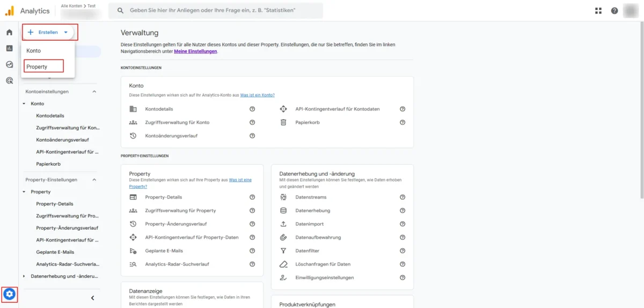Image resolution: width=644 pixels, height=308 pixels.
Task: Open Analytics-Radar-Suchverlauf in Property card
Action: point(177,264)
